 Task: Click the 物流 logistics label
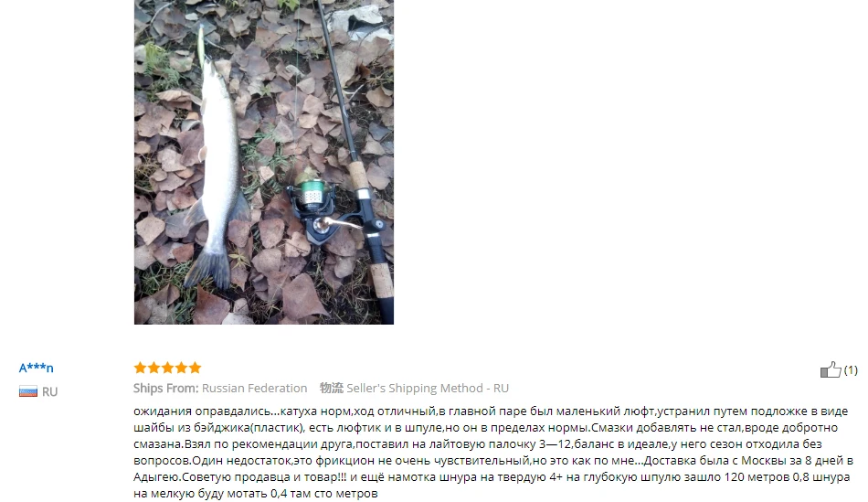tap(331, 388)
